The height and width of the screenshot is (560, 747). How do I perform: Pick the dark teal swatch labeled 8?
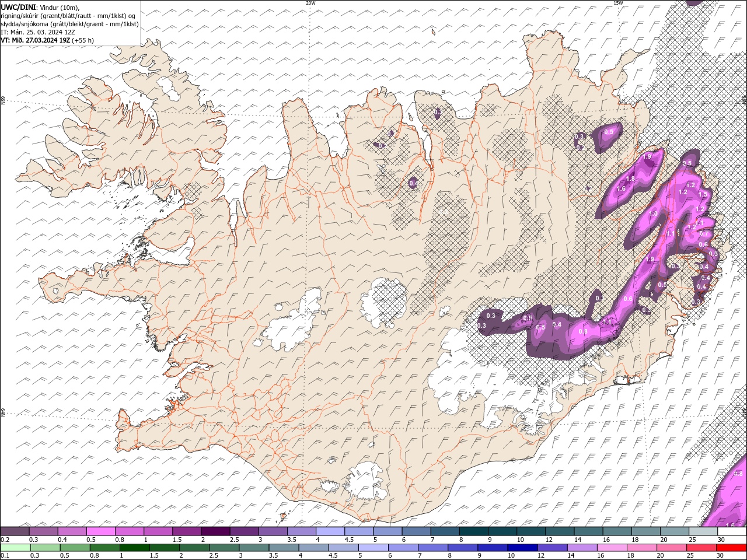click(474, 531)
